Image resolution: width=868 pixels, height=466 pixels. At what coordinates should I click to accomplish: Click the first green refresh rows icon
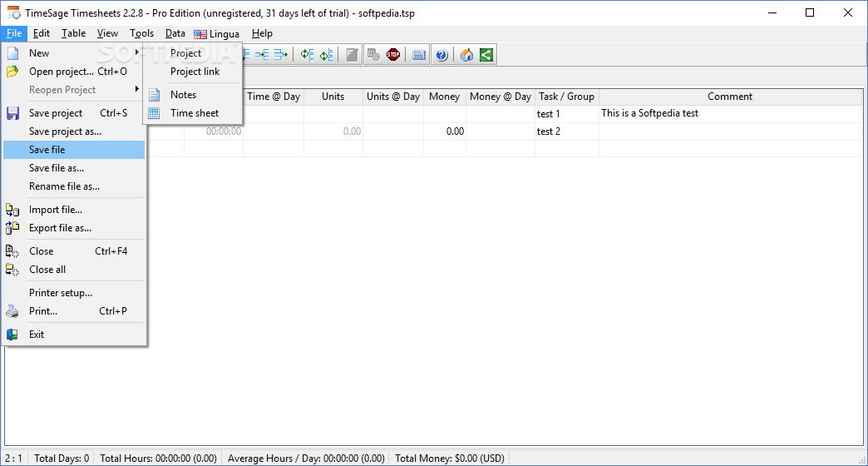pos(307,54)
